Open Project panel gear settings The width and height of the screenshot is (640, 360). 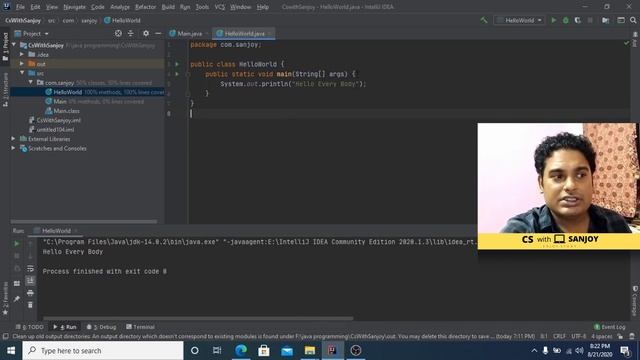coord(146,33)
